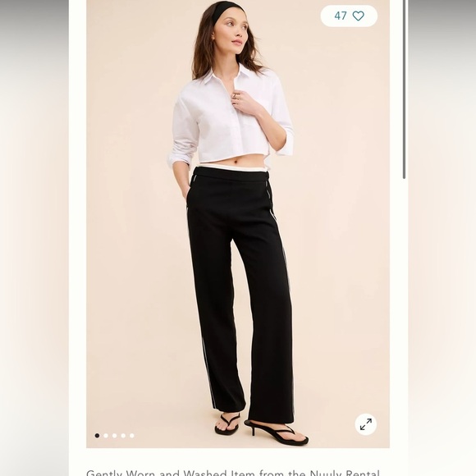The image size is (476, 476).
Task: Open the black trousers product photo
Action: click(238, 224)
